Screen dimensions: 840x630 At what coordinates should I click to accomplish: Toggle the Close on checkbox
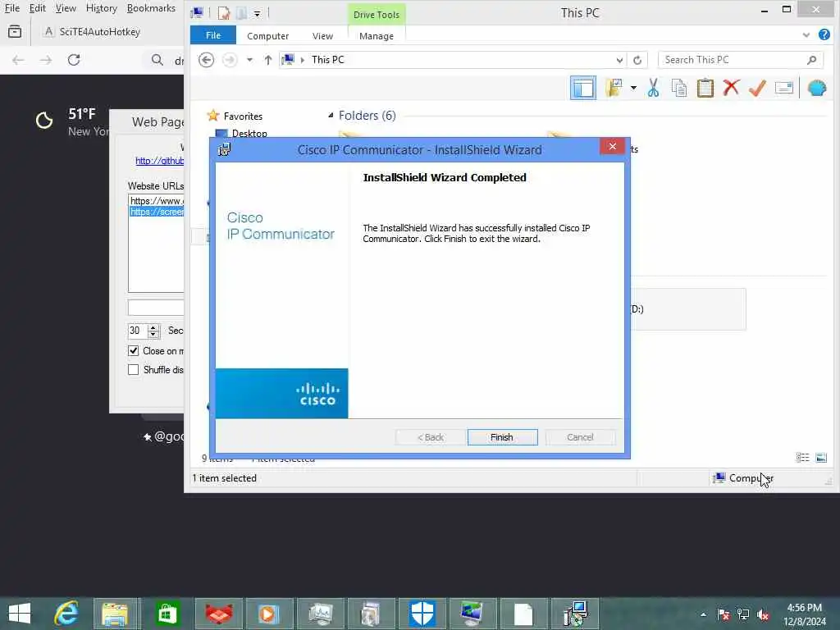pos(134,351)
